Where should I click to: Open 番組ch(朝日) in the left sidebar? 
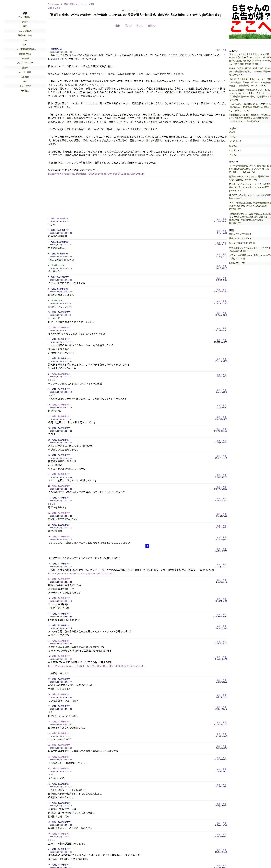click(x=25, y=54)
